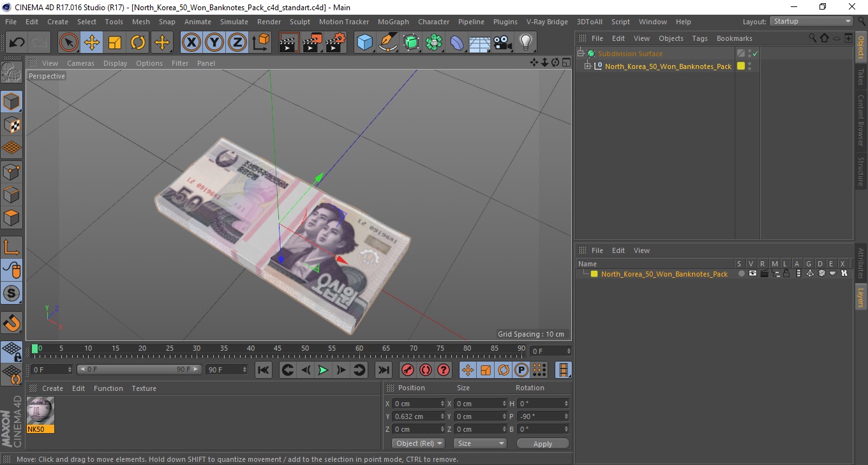Add a floor environment object
The image size is (868, 465).
(x=480, y=43)
